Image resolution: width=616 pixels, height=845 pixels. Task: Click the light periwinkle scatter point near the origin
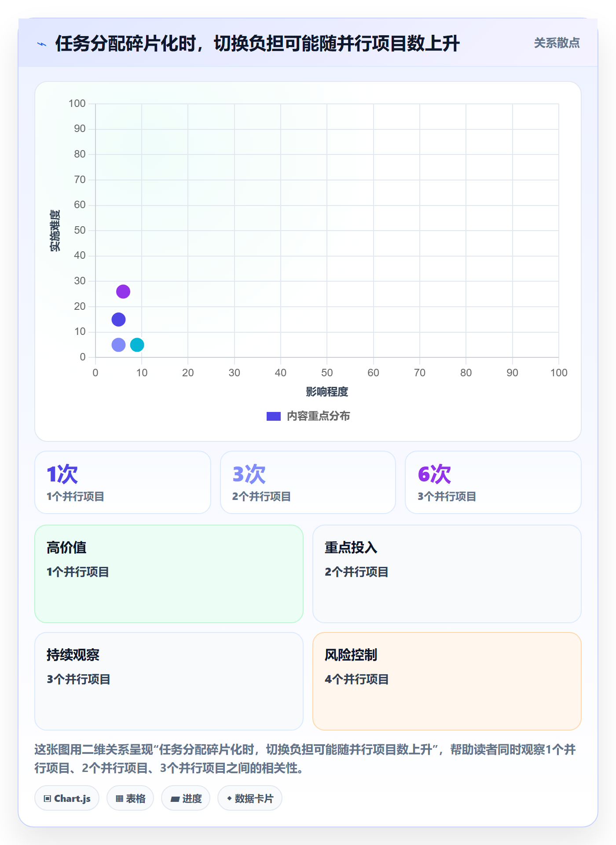coord(118,345)
